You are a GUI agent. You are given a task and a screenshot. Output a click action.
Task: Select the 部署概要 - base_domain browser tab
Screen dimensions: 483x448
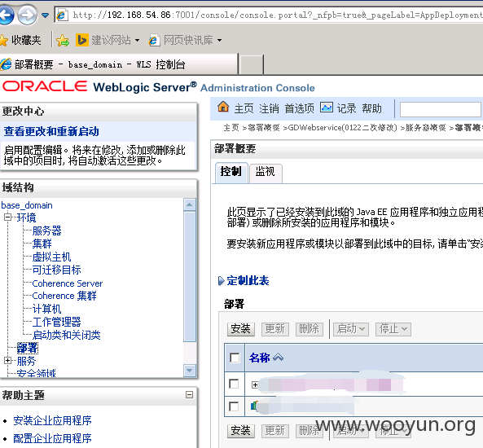click(x=119, y=64)
